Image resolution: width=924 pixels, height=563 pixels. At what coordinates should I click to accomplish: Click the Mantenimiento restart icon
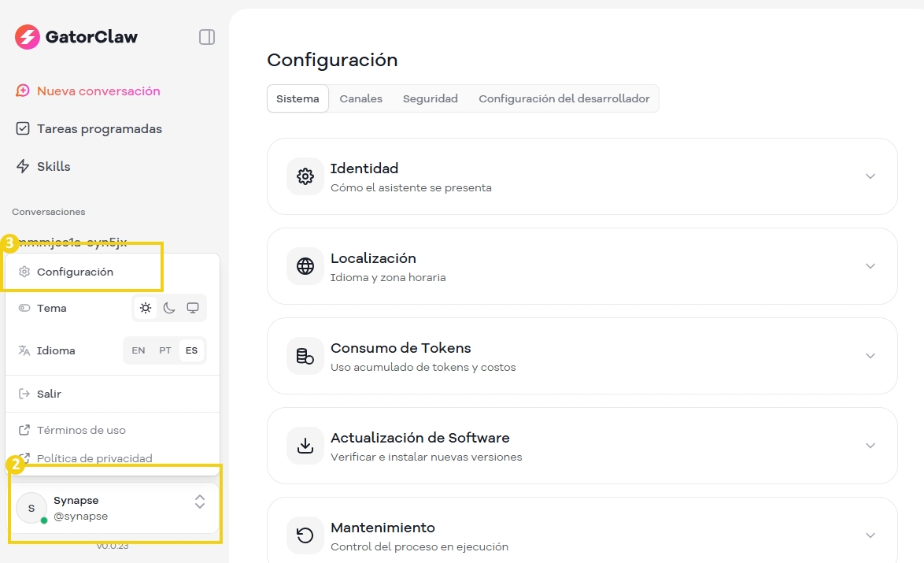tap(305, 535)
